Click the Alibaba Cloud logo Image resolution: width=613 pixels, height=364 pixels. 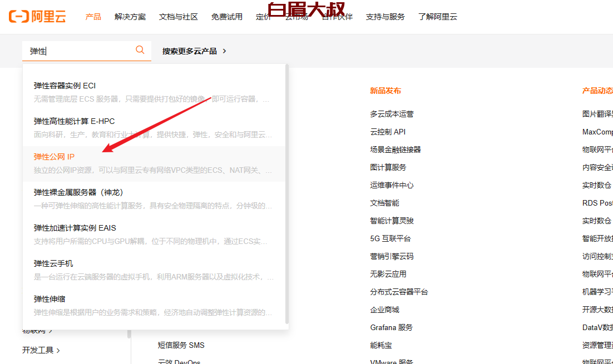pyautogui.click(x=37, y=17)
